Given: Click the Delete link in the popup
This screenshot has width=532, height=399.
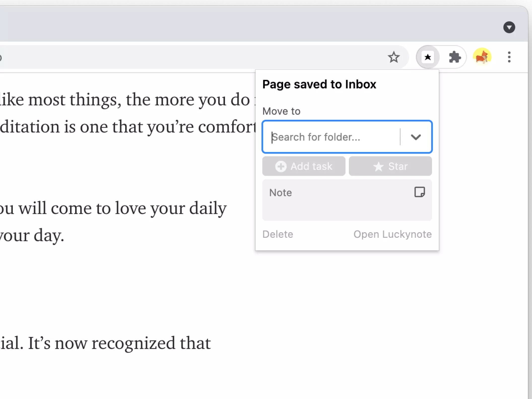Looking at the screenshot, I should tap(278, 234).
